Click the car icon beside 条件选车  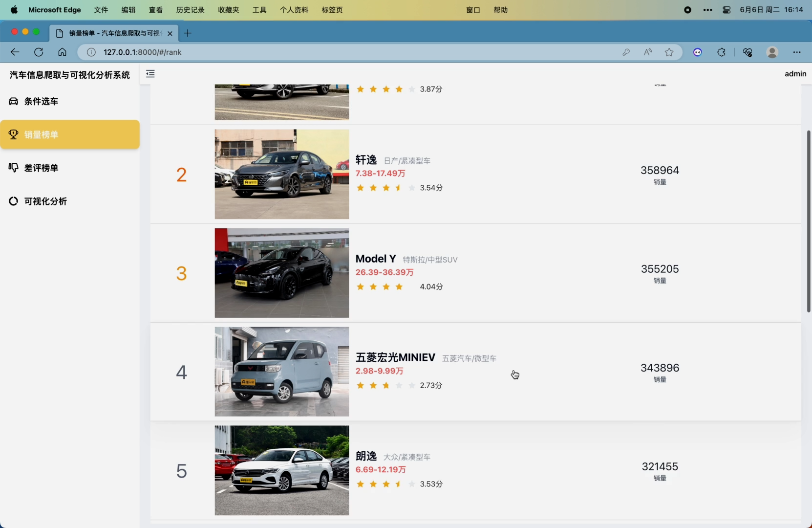point(14,101)
